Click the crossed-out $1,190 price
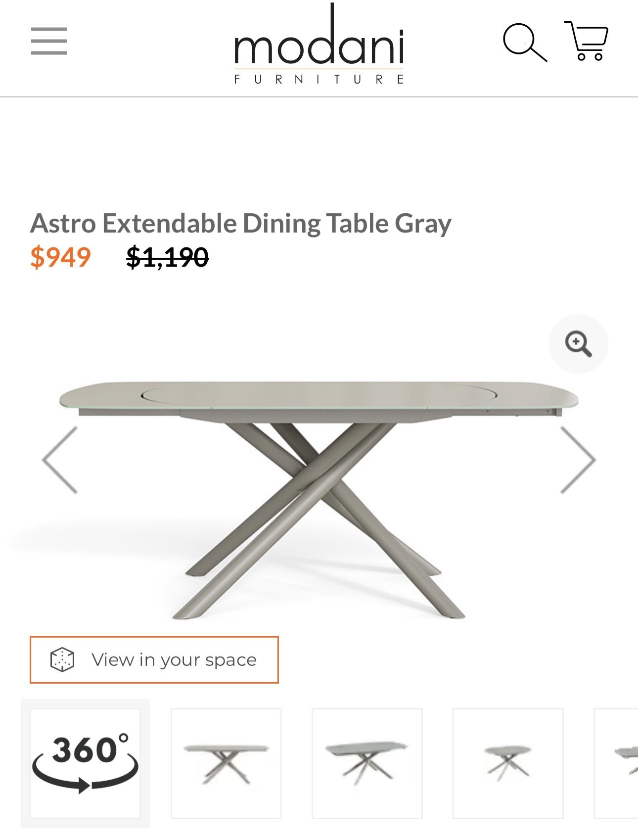 coord(166,257)
